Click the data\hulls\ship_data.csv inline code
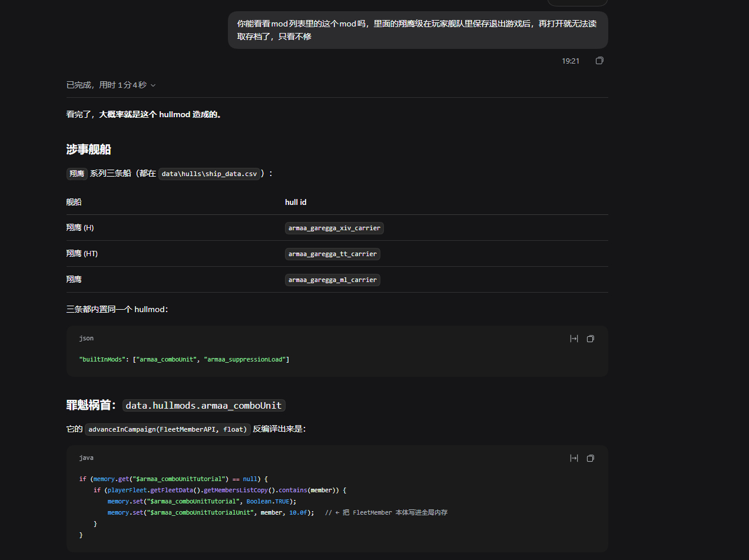Screen dimensions: 749x560 coord(210,174)
